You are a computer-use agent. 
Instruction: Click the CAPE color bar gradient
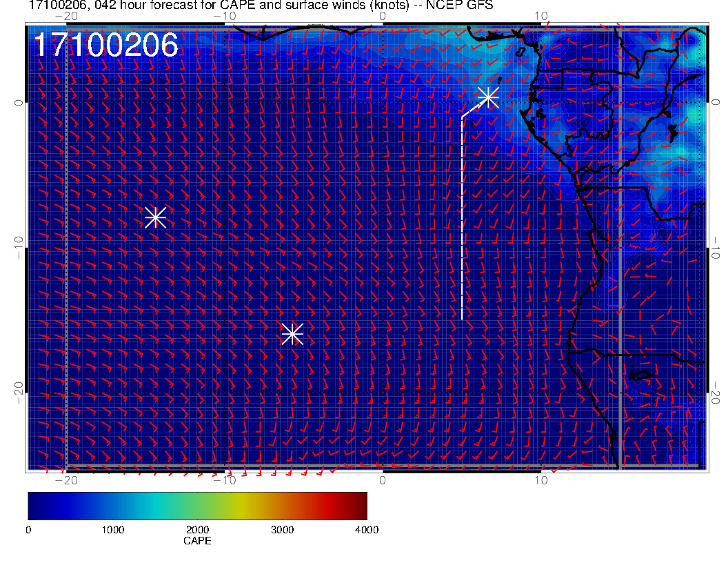(197, 506)
